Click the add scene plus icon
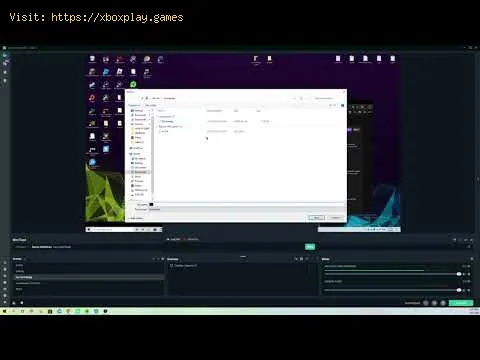480x360 pixels. click(154, 259)
